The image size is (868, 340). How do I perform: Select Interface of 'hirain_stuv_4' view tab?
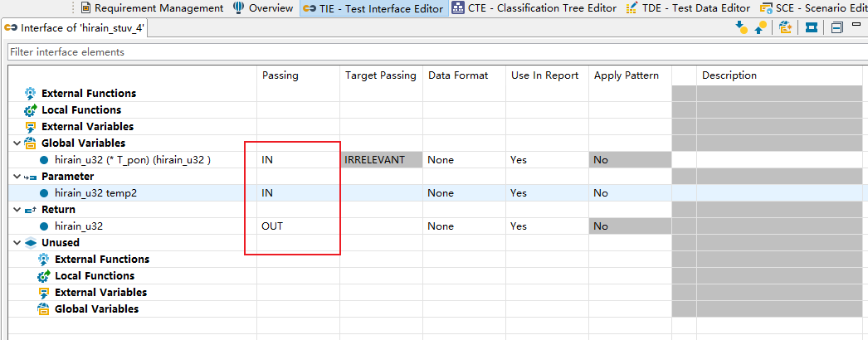coord(76,27)
